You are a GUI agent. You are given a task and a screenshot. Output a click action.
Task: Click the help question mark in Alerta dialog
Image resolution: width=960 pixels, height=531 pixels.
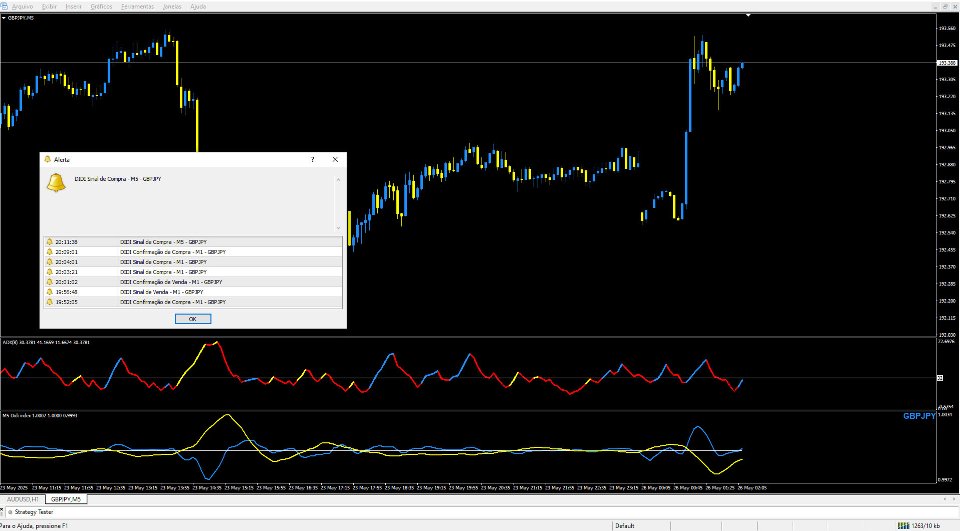tap(313, 159)
